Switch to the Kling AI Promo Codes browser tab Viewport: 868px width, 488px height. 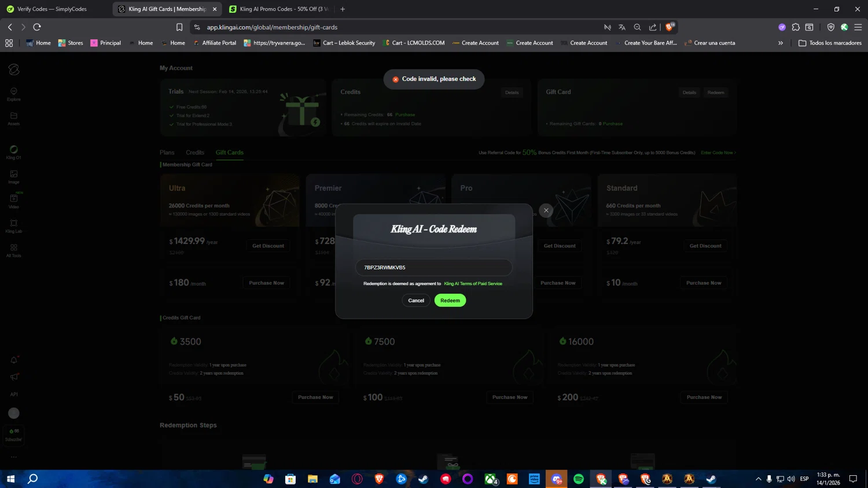[279, 9]
